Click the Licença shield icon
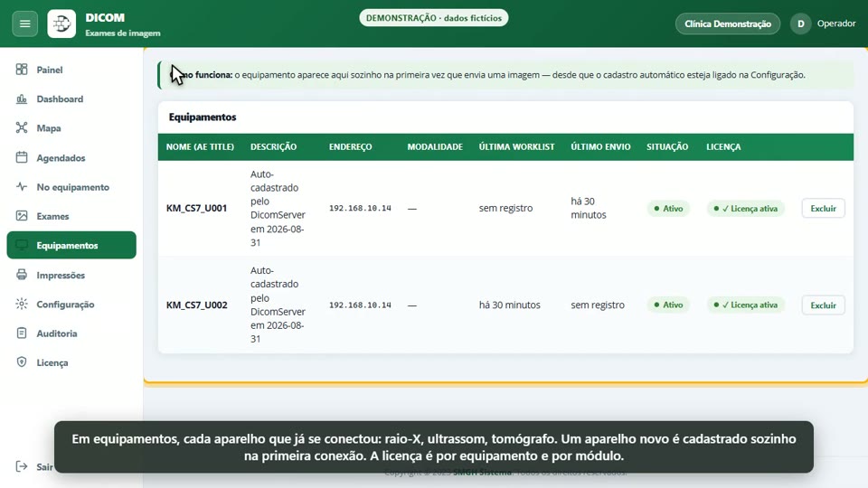The image size is (868, 488). click(22, 361)
